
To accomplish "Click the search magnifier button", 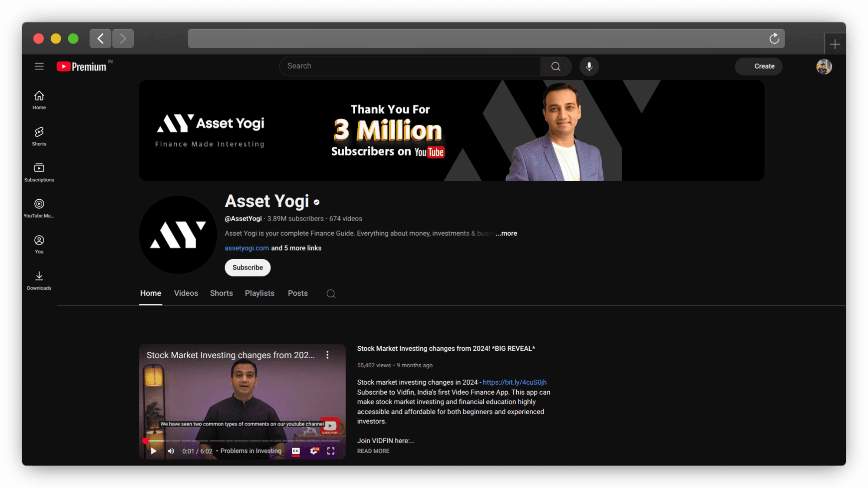I will 556,66.
